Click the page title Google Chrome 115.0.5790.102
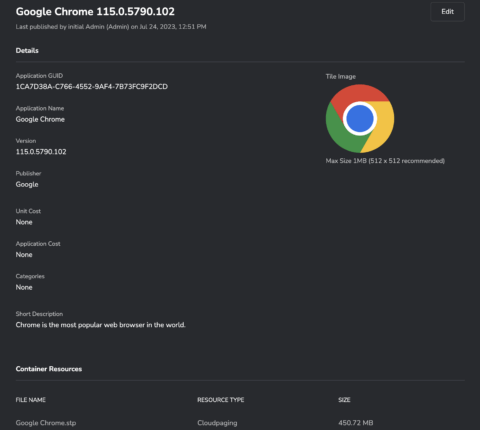Image resolution: width=480 pixels, height=430 pixels. (x=95, y=12)
